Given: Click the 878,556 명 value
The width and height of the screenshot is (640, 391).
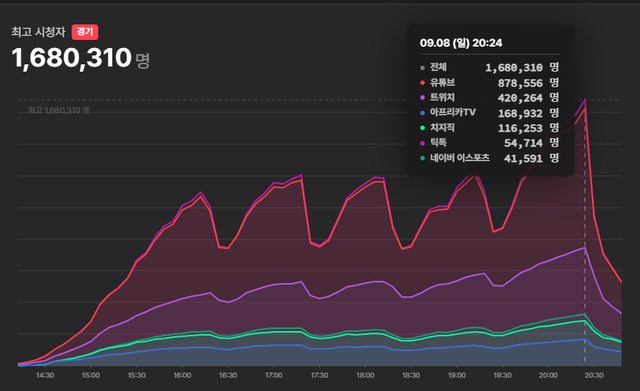Looking at the screenshot, I should pos(528,83).
